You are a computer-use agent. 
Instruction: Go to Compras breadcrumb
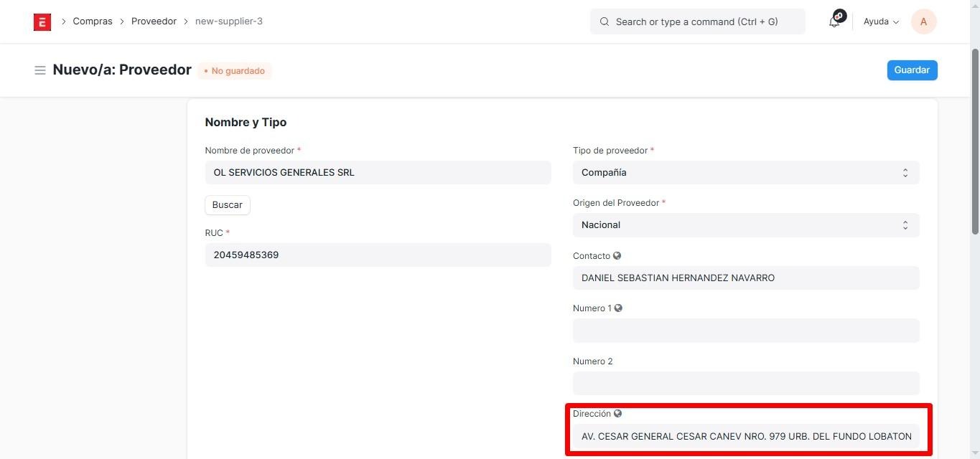93,22
